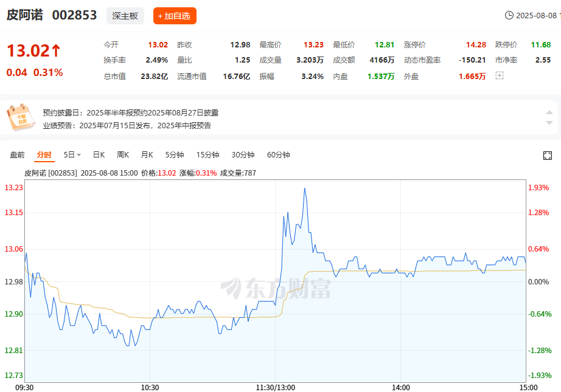
Task: Select the 30分钟 interval tab
Action: (243, 155)
